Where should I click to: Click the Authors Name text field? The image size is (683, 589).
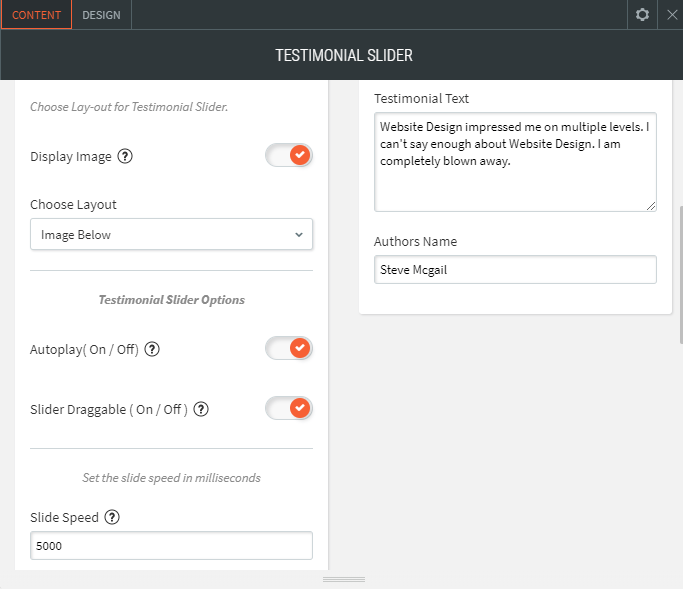515,270
